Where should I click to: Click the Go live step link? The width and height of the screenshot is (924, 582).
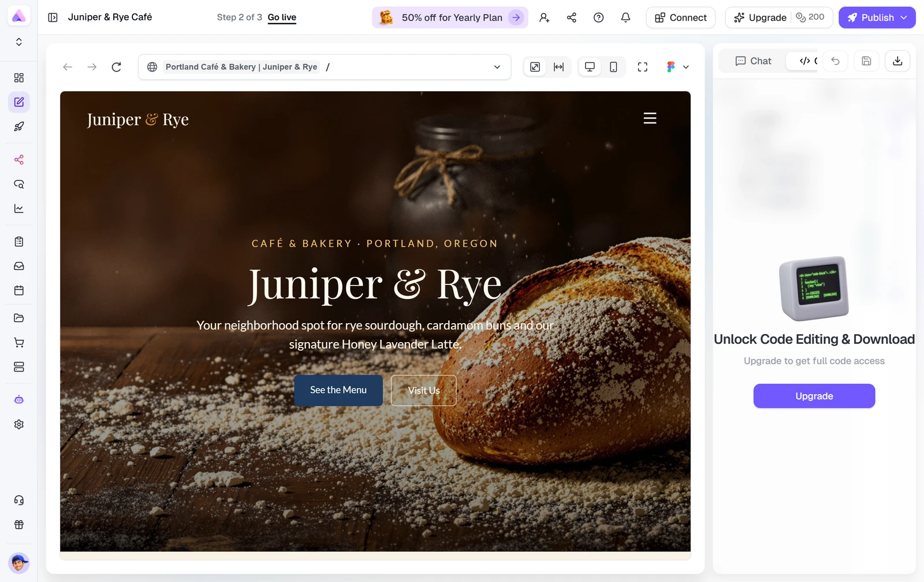pos(282,17)
